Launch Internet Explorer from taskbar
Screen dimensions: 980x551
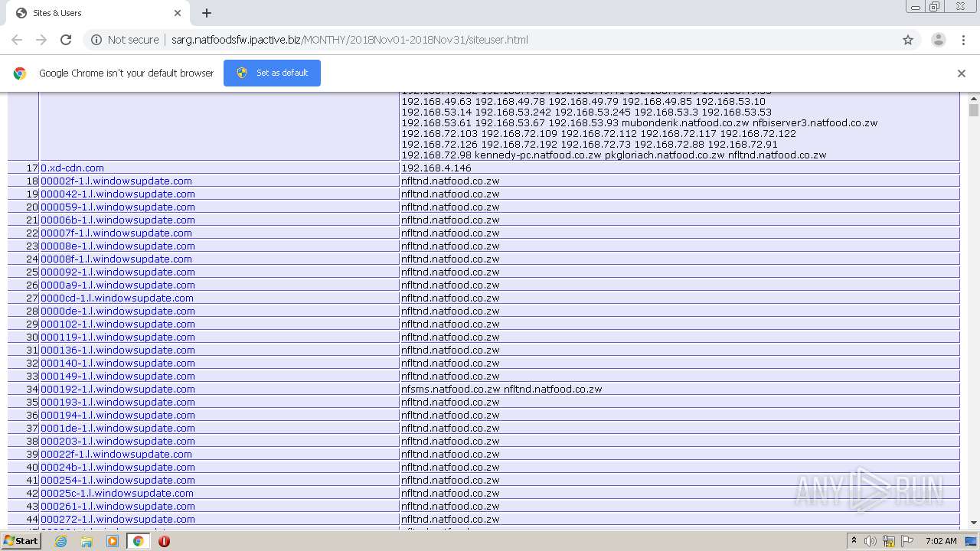61,541
